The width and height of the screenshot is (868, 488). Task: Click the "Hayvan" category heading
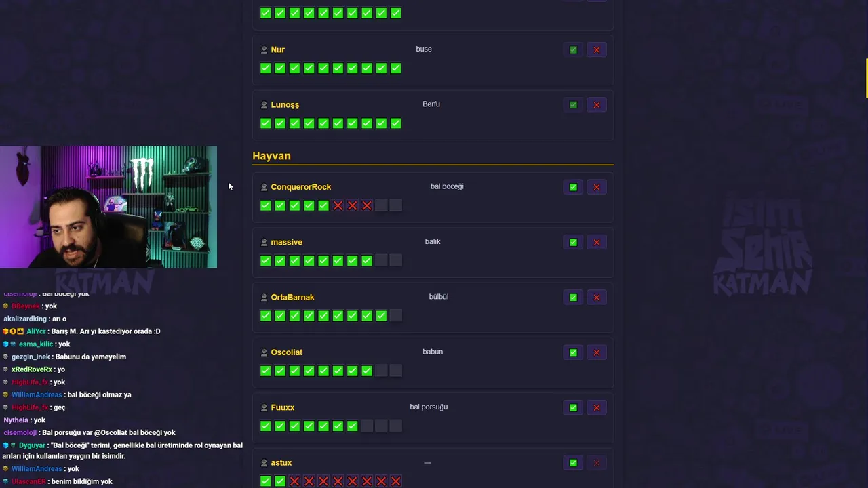click(x=271, y=156)
